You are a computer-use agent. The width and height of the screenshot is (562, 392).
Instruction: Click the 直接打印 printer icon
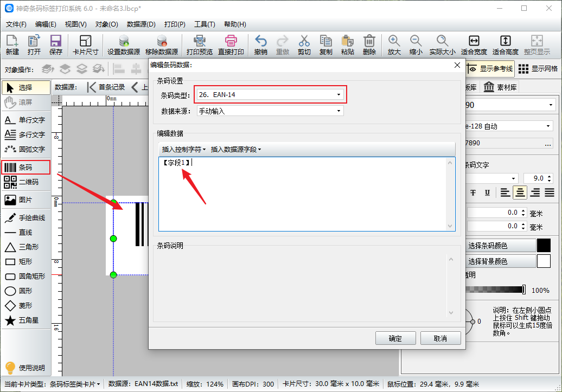(x=231, y=45)
